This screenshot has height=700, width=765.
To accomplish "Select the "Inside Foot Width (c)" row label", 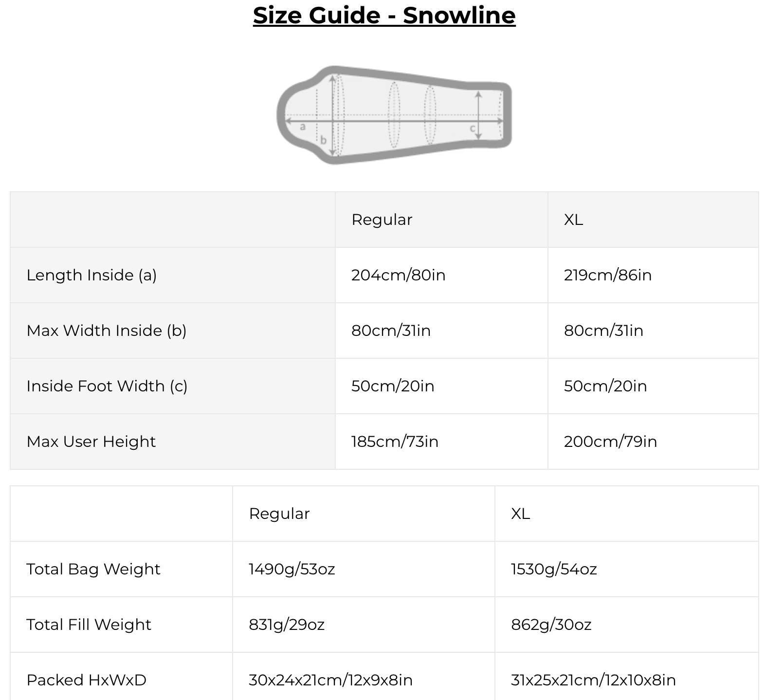I will (x=107, y=386).
